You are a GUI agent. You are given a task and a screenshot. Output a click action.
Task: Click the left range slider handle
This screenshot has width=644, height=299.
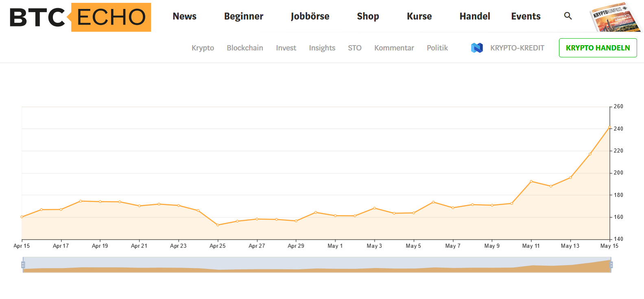(x=23, y=265)
